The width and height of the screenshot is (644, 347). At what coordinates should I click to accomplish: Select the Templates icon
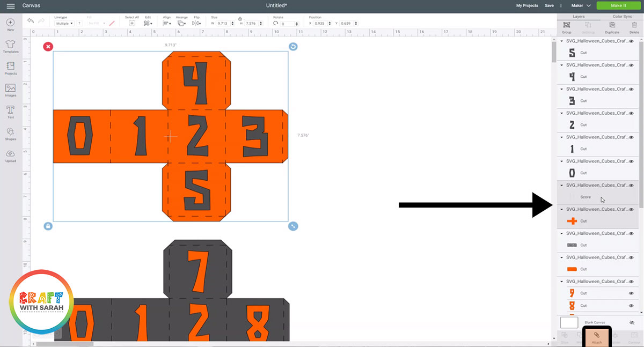click(10, 45)
